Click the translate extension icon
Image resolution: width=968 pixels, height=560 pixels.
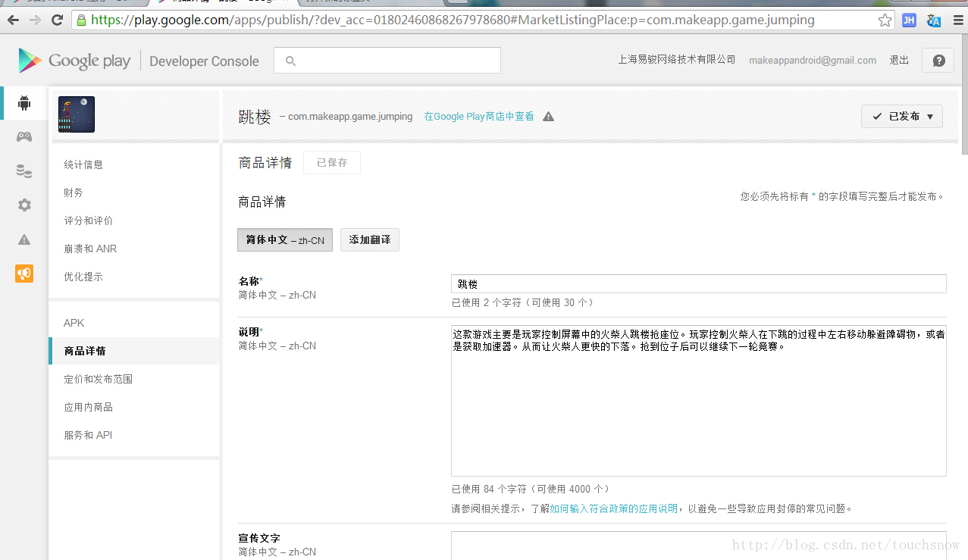pyautogui.click(x=934, y=20)
